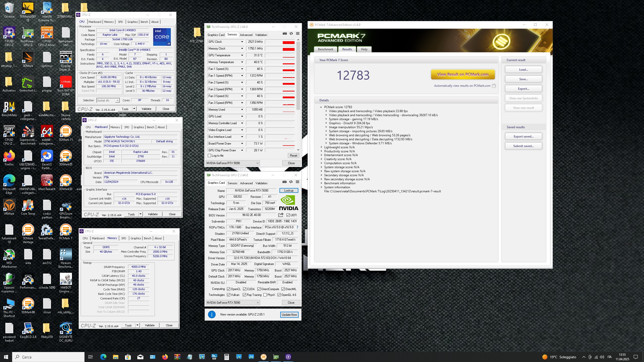
Task: Click the Reset button in GPU-Z Sensors
Action: [x=294, y=156]
